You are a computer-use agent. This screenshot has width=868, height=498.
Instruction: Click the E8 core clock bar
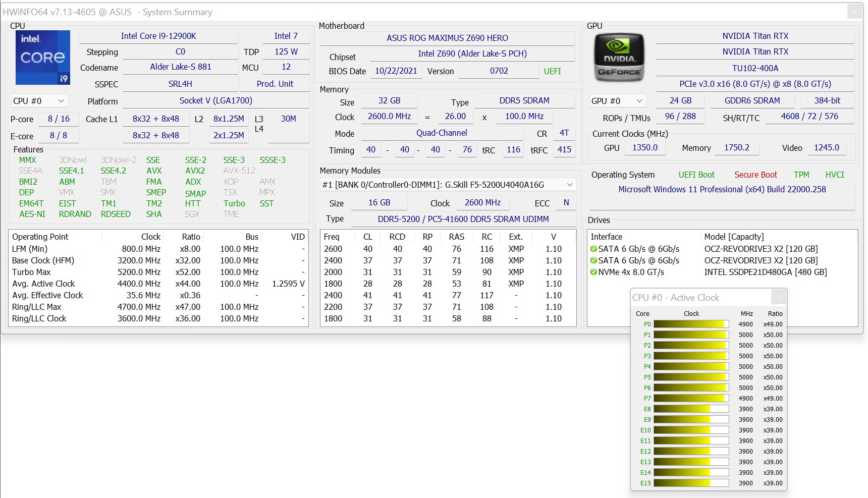click(x=691, y=409)
